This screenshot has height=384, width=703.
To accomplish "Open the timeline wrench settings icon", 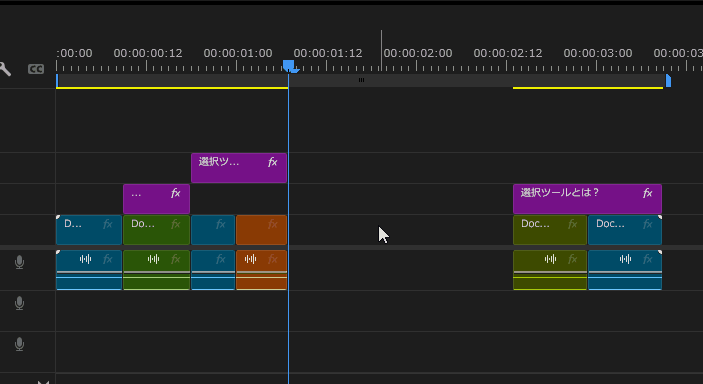I will [4, 69].
